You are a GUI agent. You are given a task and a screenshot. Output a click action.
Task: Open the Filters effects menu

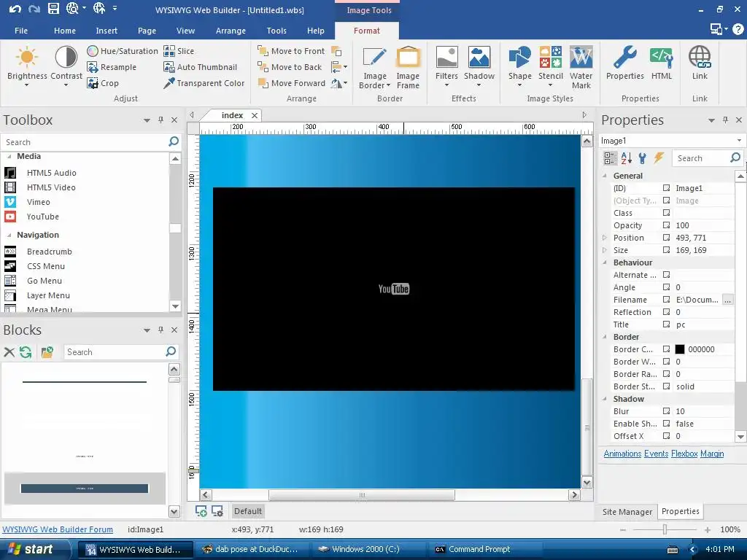446,66
